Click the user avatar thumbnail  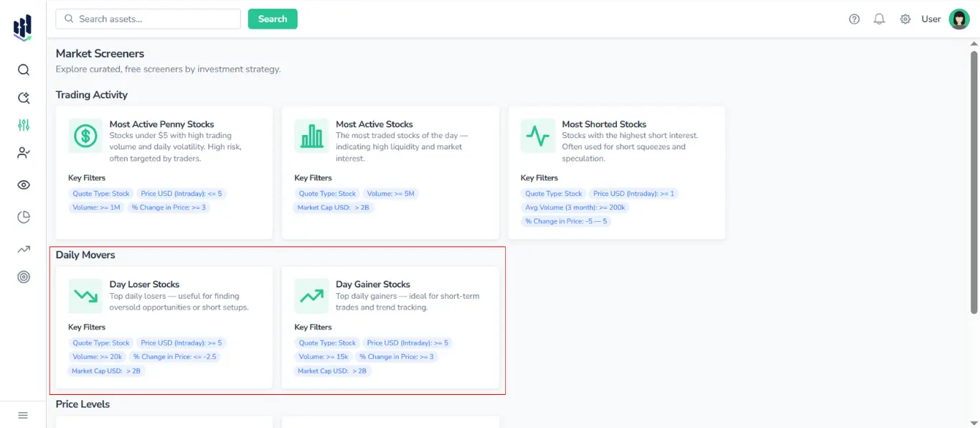[x=959, y=19]
